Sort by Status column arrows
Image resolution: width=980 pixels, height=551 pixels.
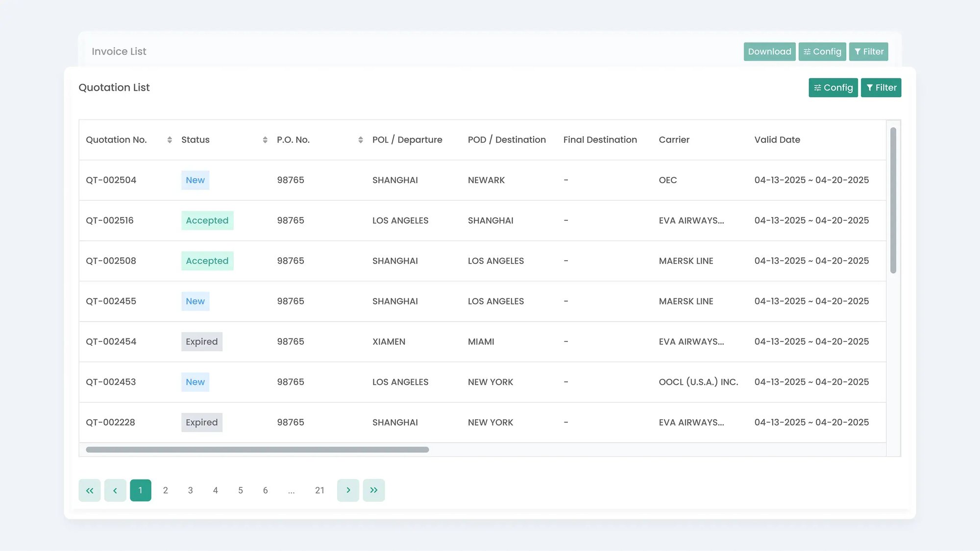click(x=265, y=140)
